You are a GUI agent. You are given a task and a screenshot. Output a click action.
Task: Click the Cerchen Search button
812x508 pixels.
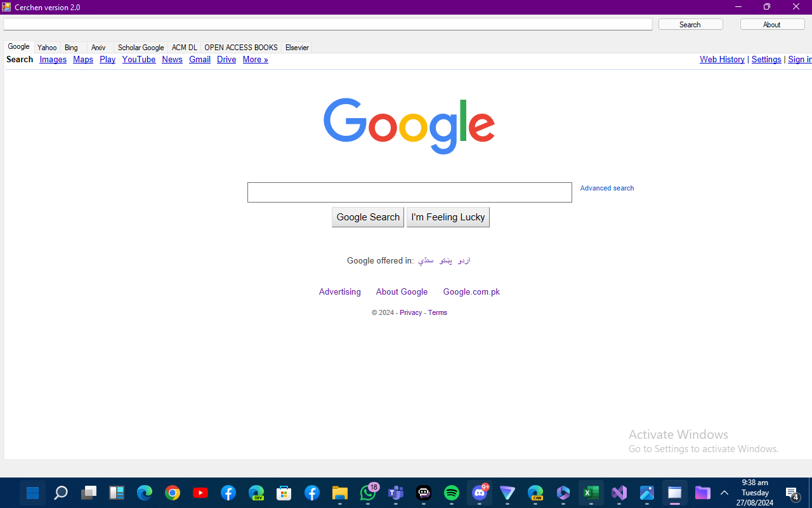pos(690,24)
